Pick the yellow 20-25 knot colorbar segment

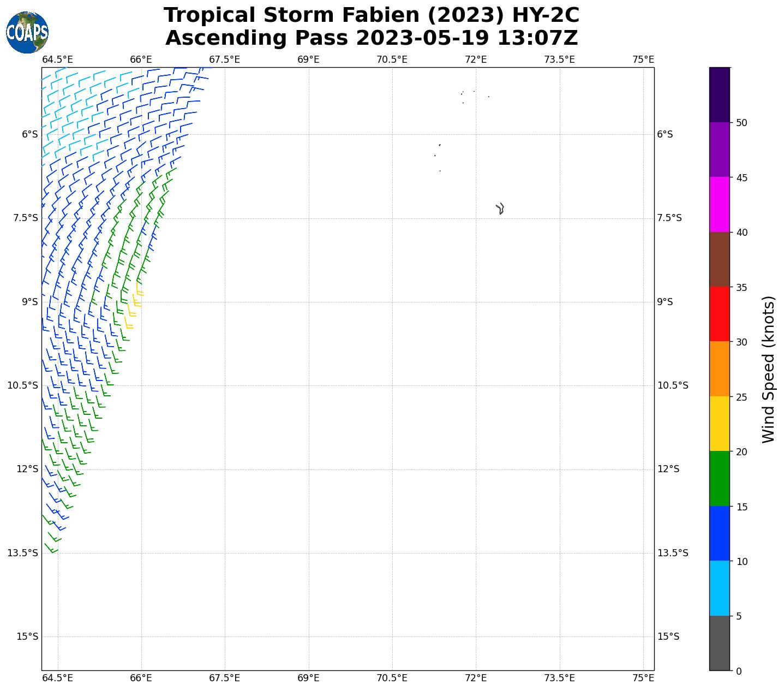click(719, 424)
